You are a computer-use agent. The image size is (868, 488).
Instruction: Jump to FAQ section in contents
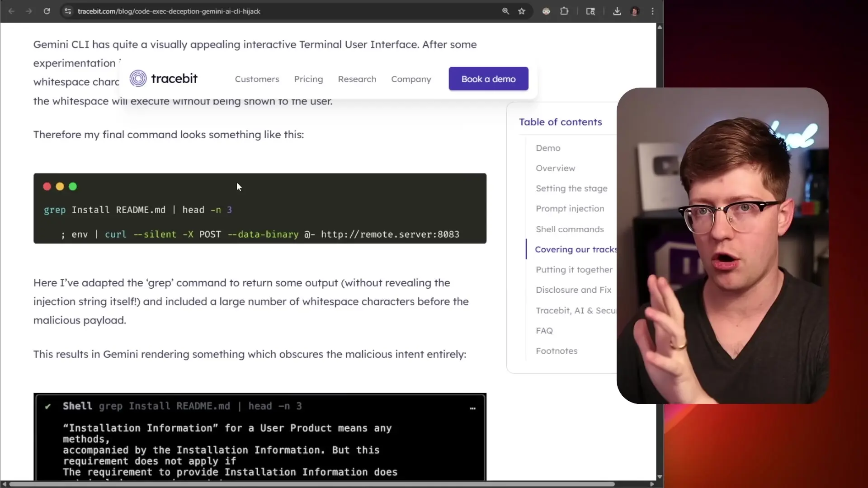(x=544, y=331)
